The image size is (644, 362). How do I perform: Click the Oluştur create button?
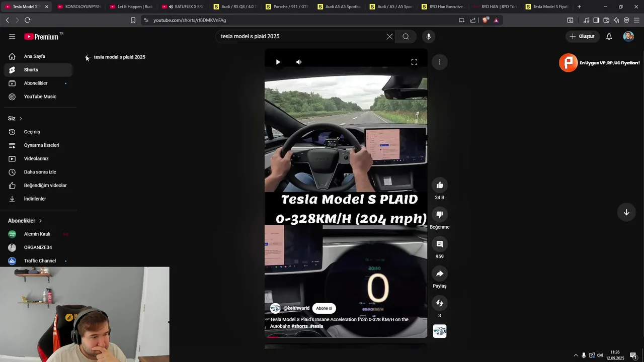(582, 36)
